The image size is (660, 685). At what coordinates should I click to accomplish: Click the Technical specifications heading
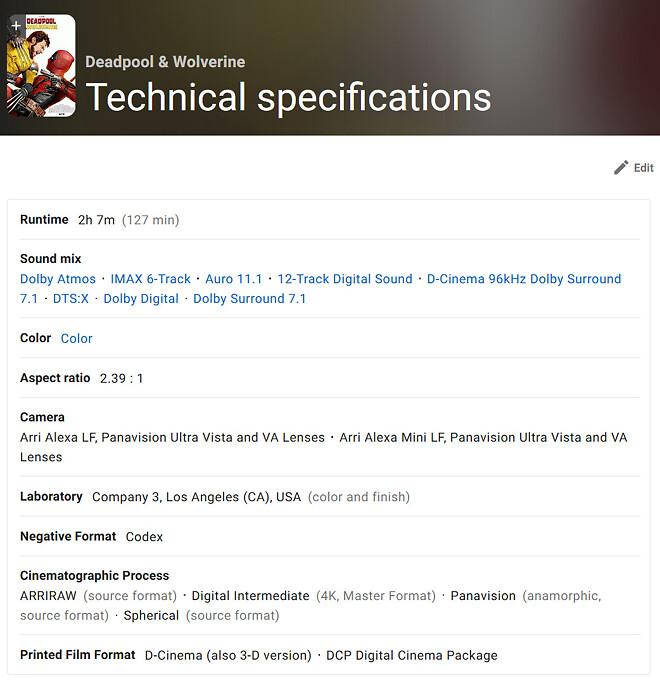[288, 98]
